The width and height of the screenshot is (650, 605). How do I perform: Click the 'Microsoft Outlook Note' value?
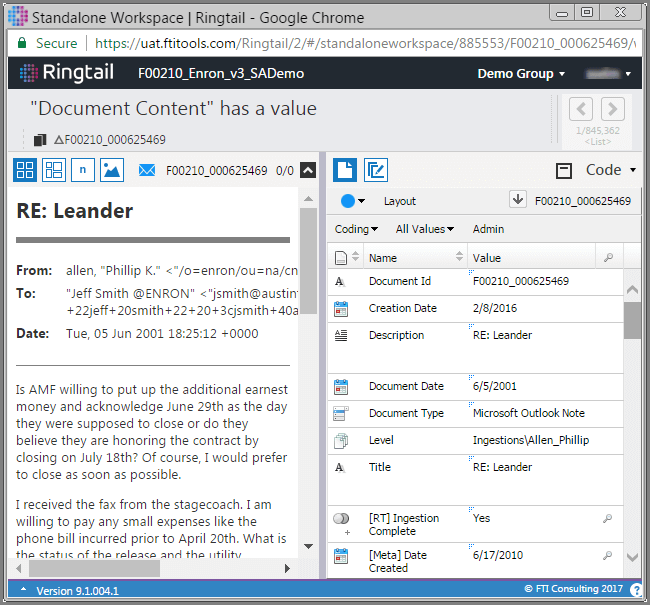(x=529, y=413)
